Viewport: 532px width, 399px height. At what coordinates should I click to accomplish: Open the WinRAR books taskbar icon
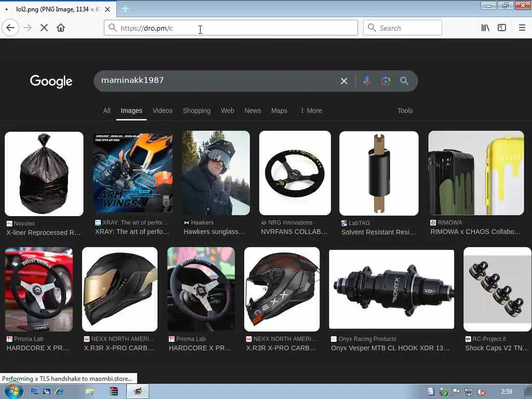click(113, 392)
